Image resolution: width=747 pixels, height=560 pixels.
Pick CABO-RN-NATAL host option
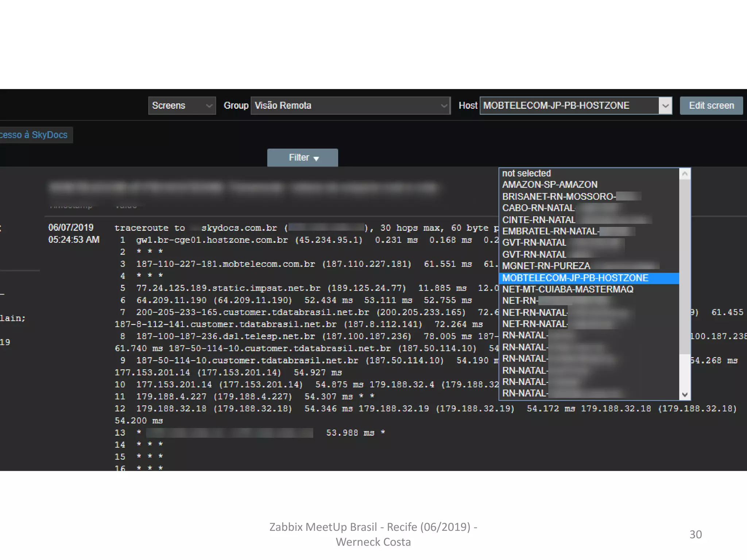[x=538, y=208]
